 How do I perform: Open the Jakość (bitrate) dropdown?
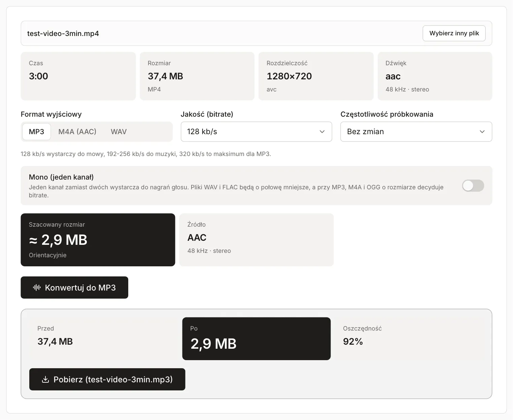coord(256,131)
